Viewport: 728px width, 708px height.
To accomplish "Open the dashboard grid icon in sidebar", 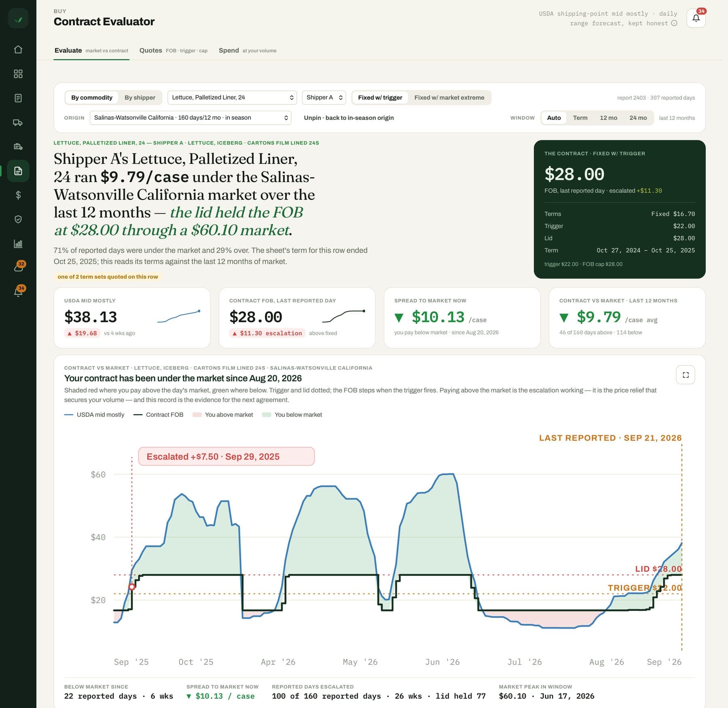I will 18,74.
